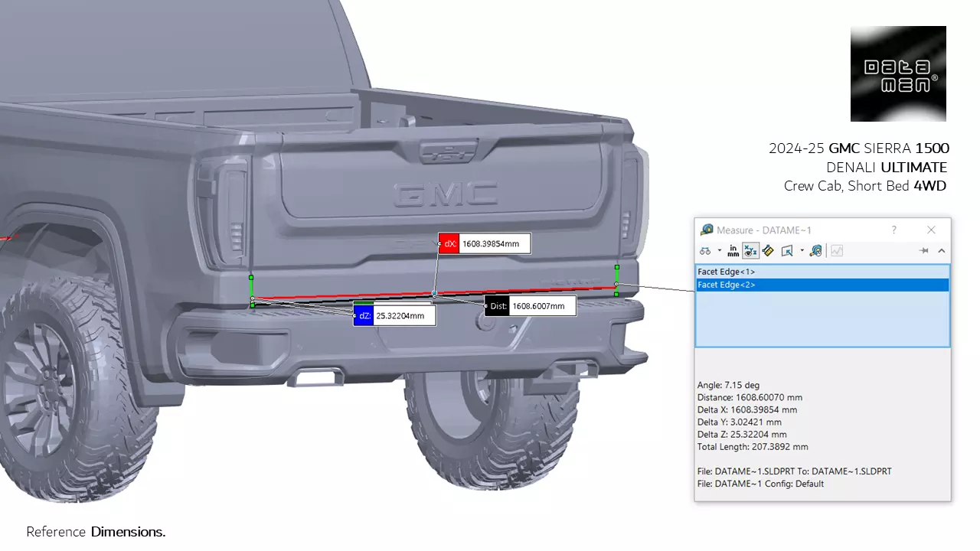
Task: Click the Delta X: 1608.39854 mm result
Action: (x=746, y=409)
